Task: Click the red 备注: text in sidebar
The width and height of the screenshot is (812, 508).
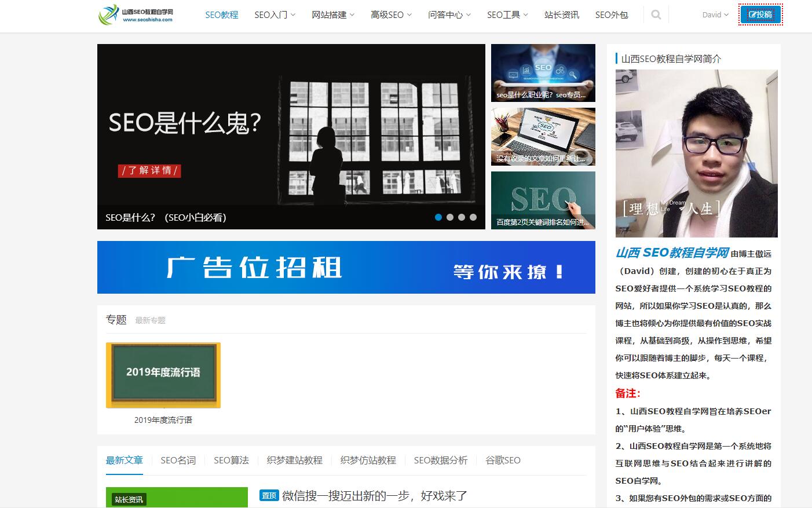Action: coord(628,393)
